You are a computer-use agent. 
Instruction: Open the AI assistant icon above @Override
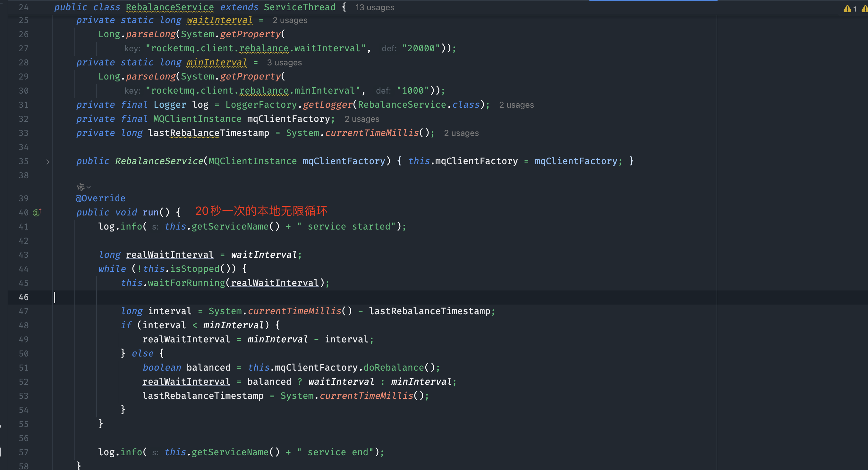pyautogui.click(x=81, y=187)
